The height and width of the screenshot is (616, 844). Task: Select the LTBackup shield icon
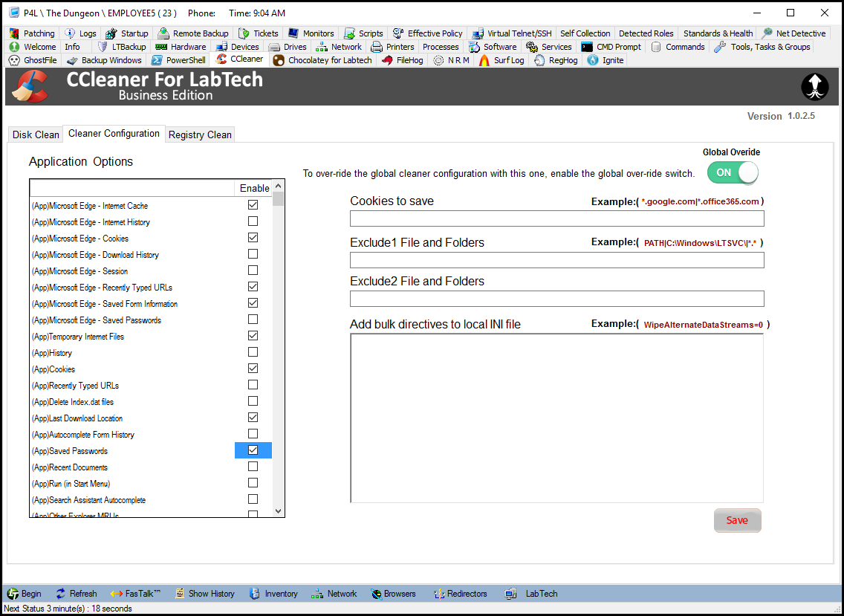103,47
